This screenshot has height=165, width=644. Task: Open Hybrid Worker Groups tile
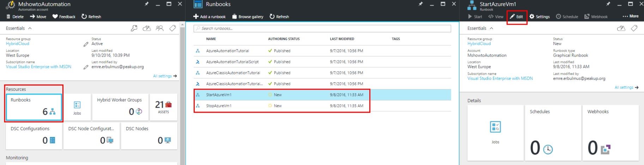[120, 107]
